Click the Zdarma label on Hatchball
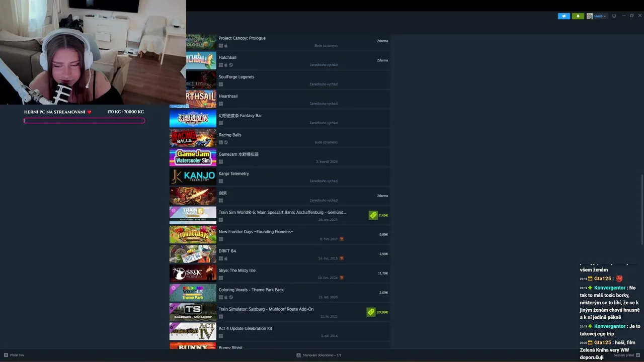The width and height of the screenshot is (644, 362). [x=382, y=60]
